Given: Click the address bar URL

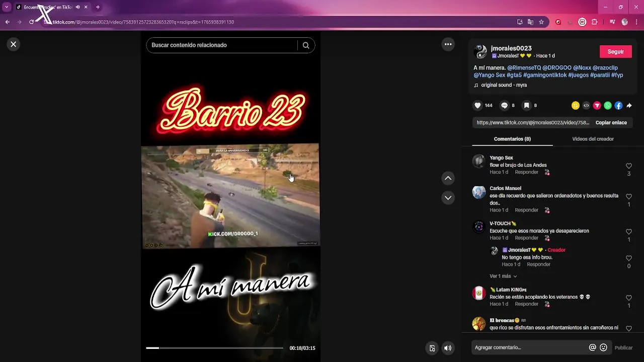Looking at the screenshot, I should point(143,22).
